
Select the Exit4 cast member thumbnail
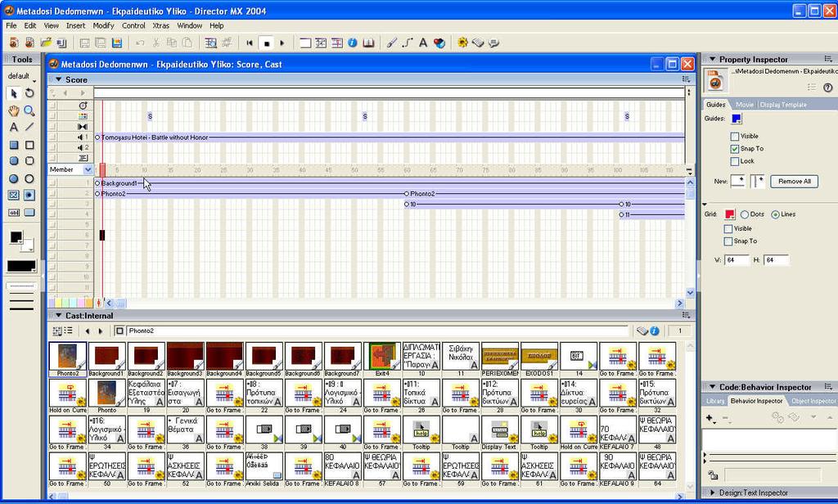382,359
